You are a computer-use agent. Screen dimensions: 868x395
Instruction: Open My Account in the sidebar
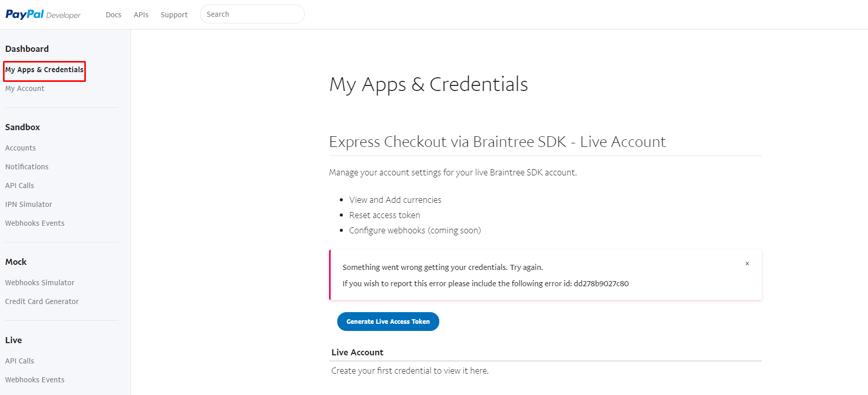coord(25,88)
